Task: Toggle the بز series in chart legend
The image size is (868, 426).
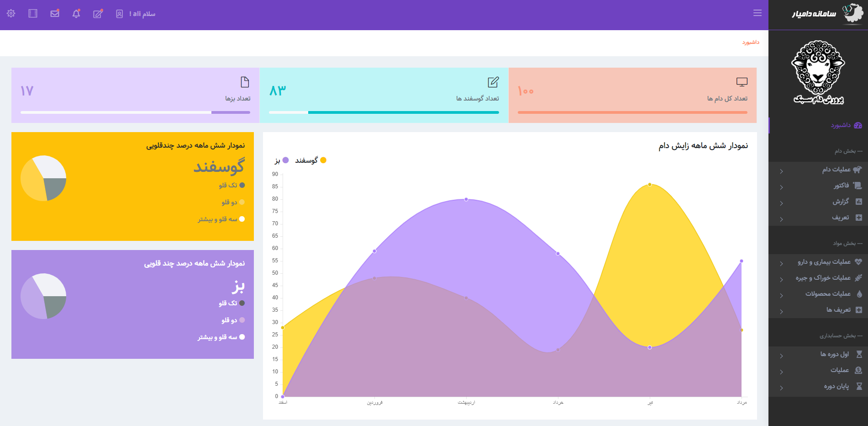Action: coord(281,160)
